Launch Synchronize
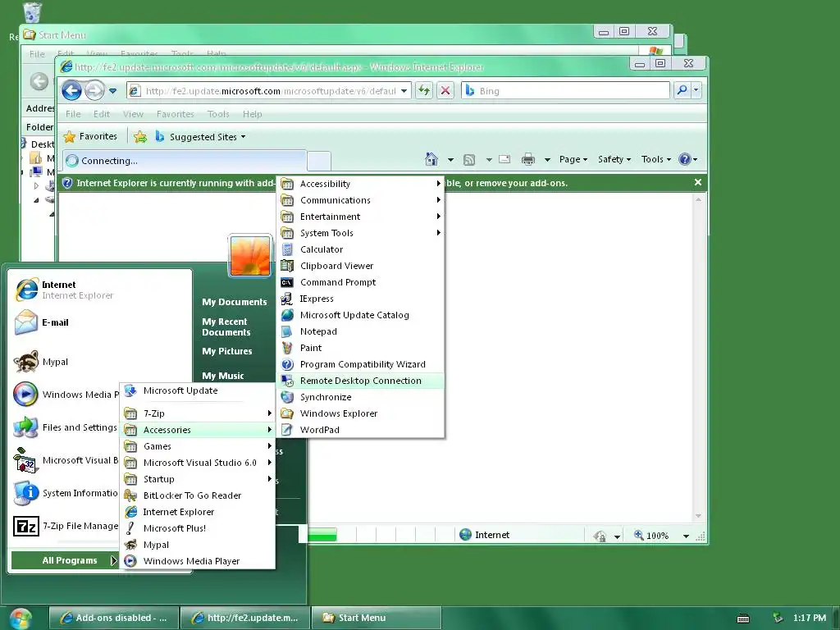Image resolution: width=840 pixels, height=630 pixels. (x=361, y=397)
